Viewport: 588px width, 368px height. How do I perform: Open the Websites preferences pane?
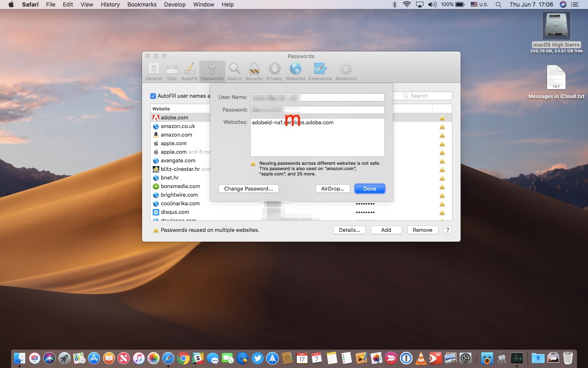tap(296, 70)
